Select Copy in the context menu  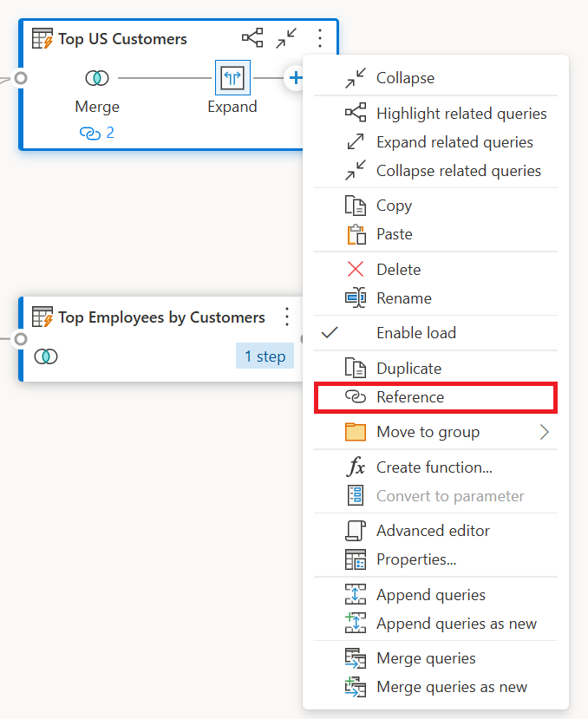[x=435, y=206]
